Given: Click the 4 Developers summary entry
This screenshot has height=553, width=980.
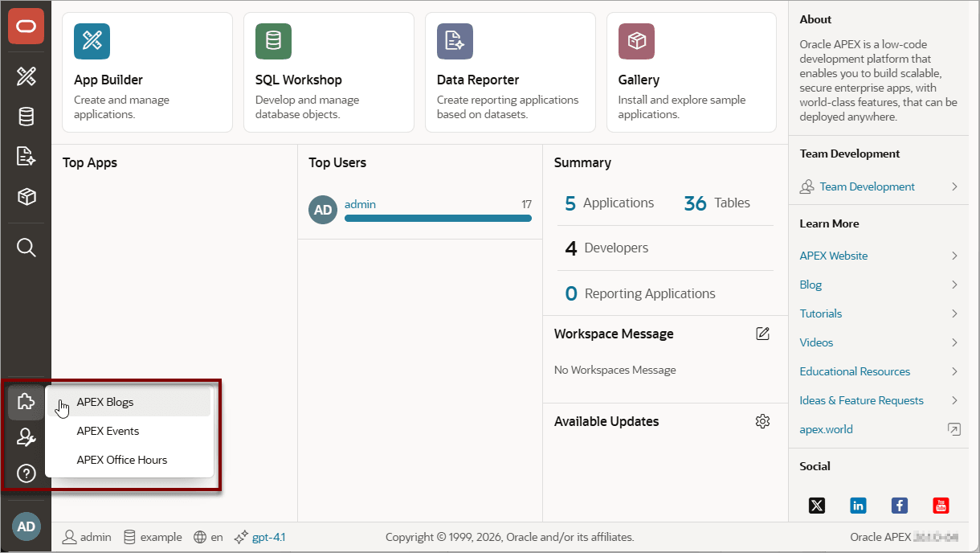Looking at the screenshot, I should click(606, 248).
